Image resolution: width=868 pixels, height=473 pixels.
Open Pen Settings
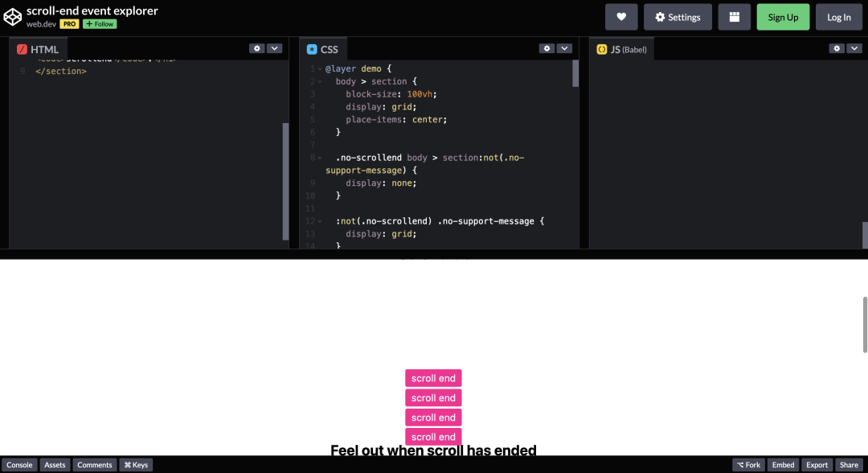pyautogui.click(x=678, y=16)
